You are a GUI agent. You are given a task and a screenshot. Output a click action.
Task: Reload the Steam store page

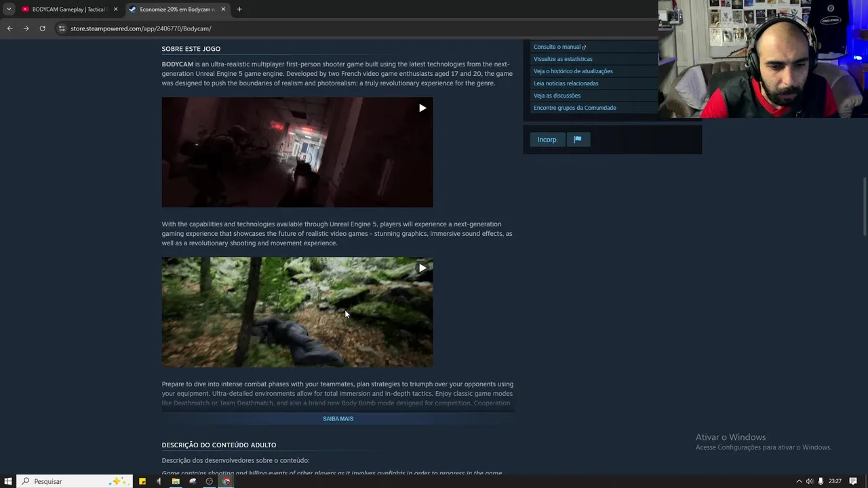pyautogui.click(x=42, y=28)
